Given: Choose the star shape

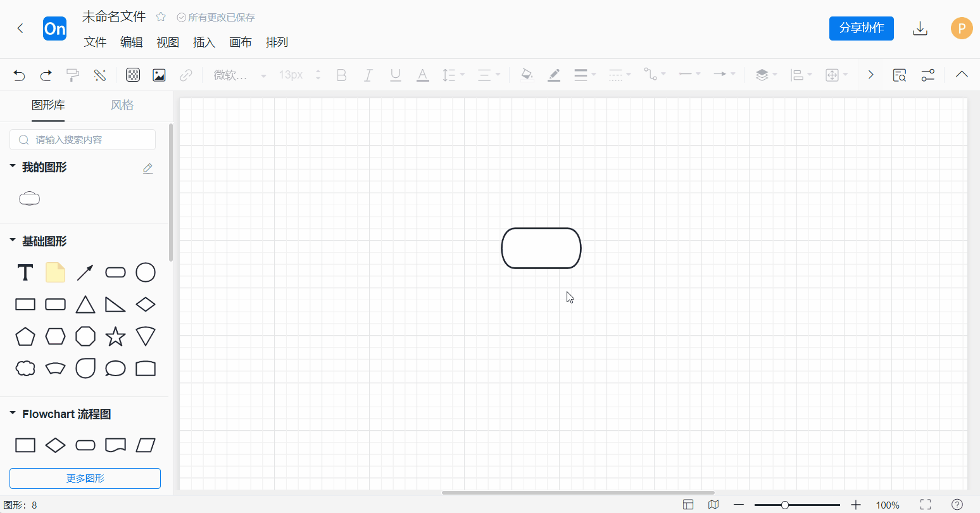Looking at the screenshot, I should pos(115,336).
